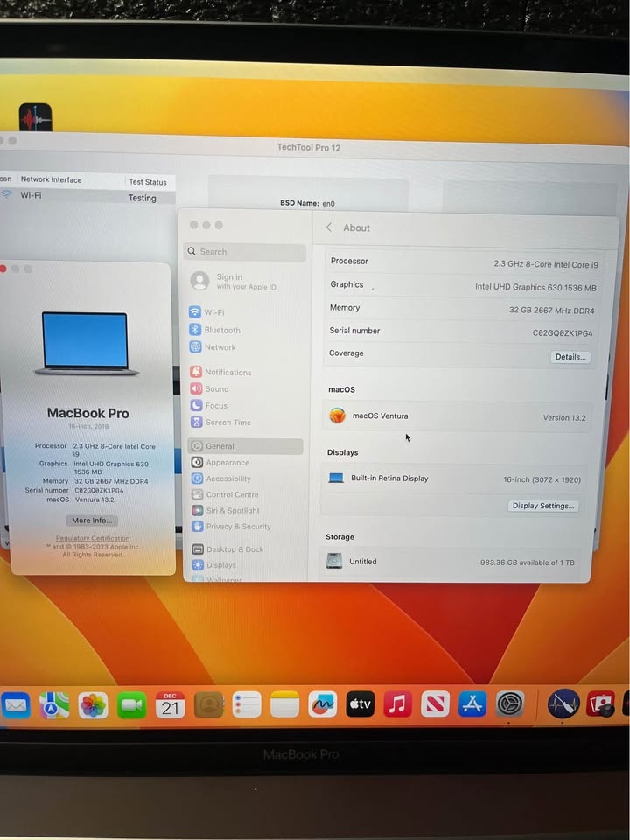
Task: Open Display Settings from the About page
Action: pyautogui.click(x=543, y=506)
